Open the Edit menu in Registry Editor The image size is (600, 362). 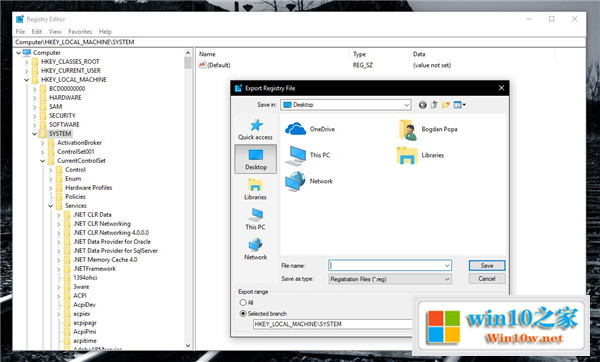(37, 32)
